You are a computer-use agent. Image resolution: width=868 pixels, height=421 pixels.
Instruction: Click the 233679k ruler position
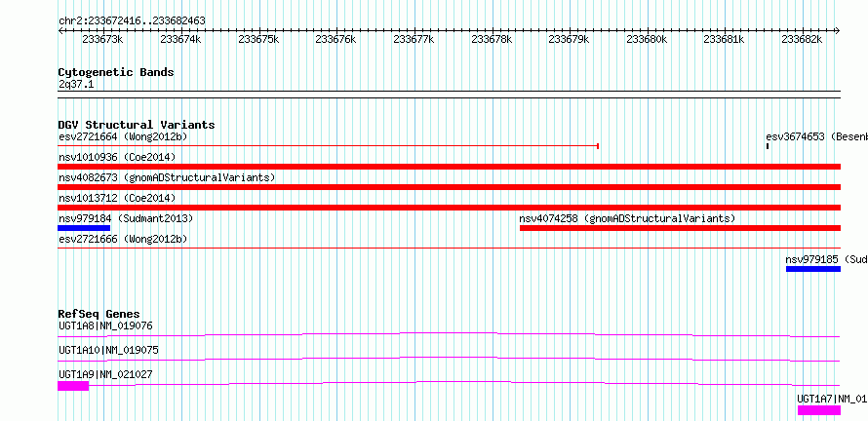tap(569, 40)
